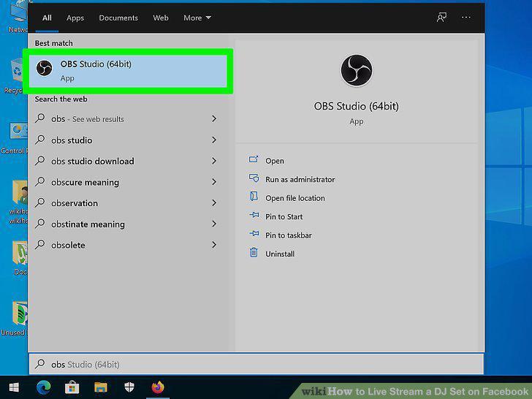The height and width of the screenshot is (399, 532).
Task: Open the three-dot options menu
Action: tap(465, 18)
